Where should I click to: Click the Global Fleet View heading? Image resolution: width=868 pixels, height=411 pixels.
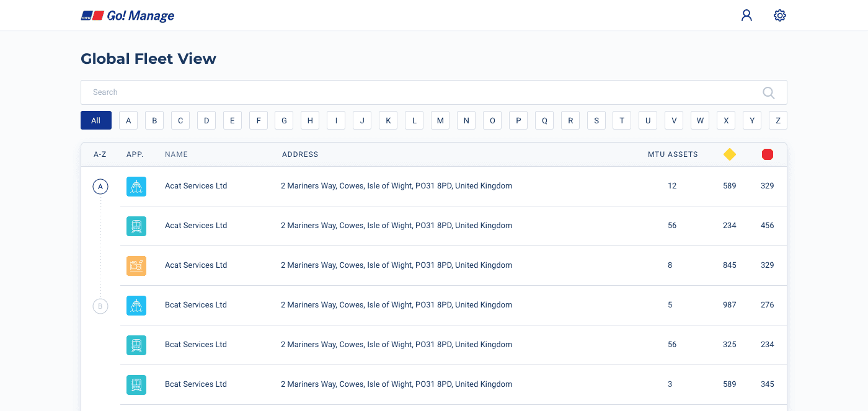[149, 59]
